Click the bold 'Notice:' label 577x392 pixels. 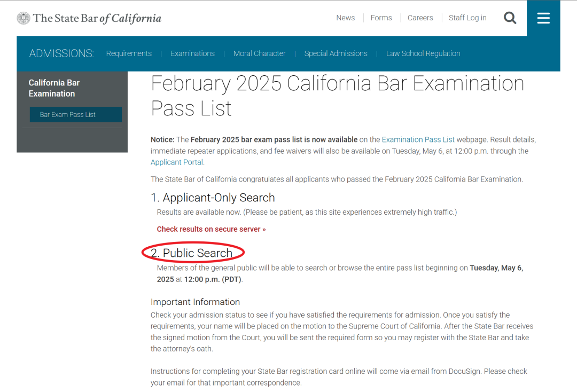click(x=162, y=140)
